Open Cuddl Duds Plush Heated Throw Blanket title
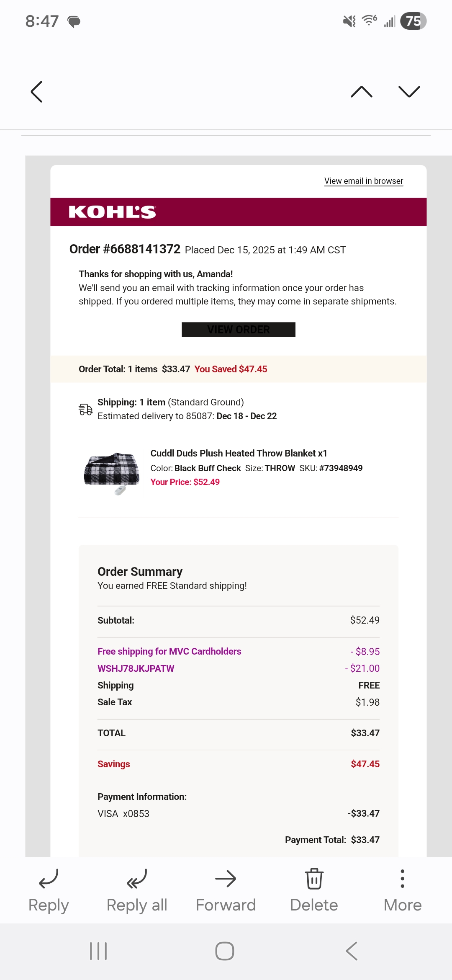The width and height of the screenshot is (452, 980). pyautogui.click(x=239, y=453)
